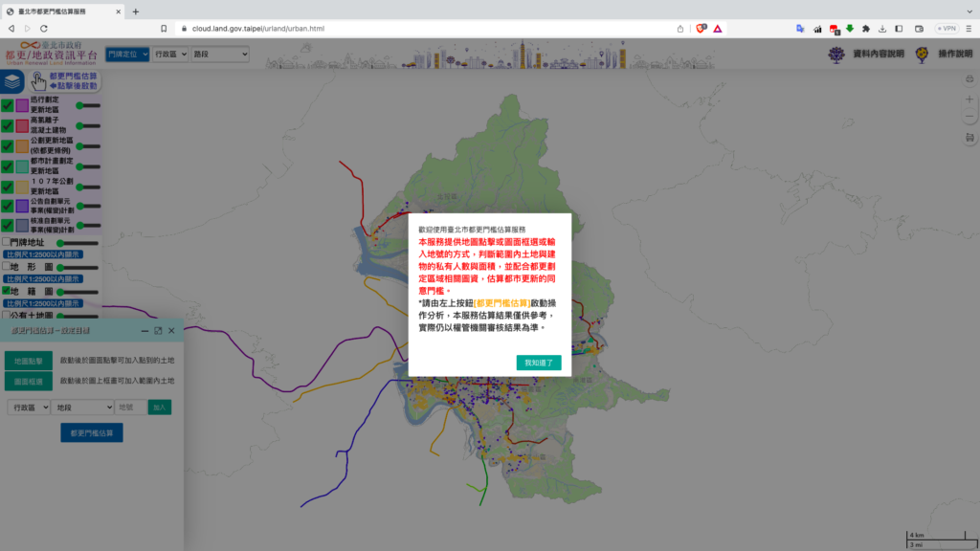Viewport: 980px width, 551px height.
Task: Click the browser address bar URL
Action: click(x=258, y=29)
